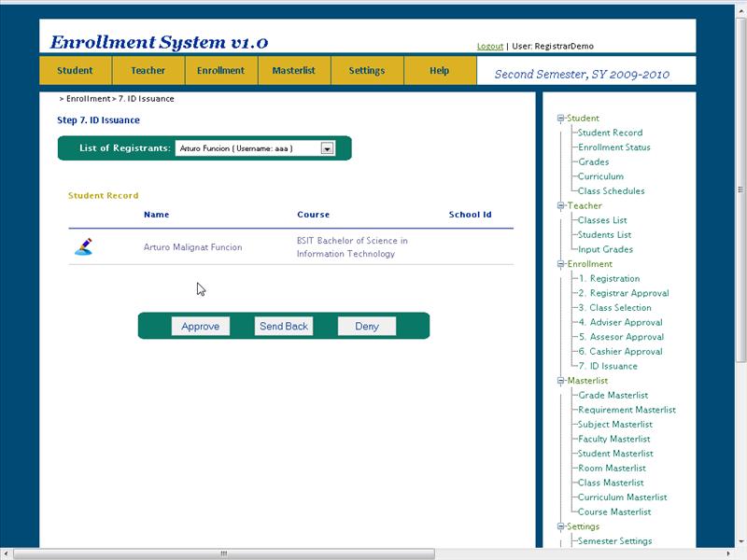Open the Enrollment menu tab
Screen dimensions: 747x560
(221, 71)
